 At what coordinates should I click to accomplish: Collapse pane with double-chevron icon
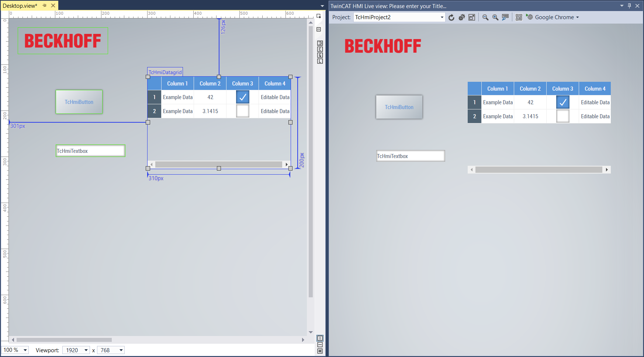tap(320, 351)
